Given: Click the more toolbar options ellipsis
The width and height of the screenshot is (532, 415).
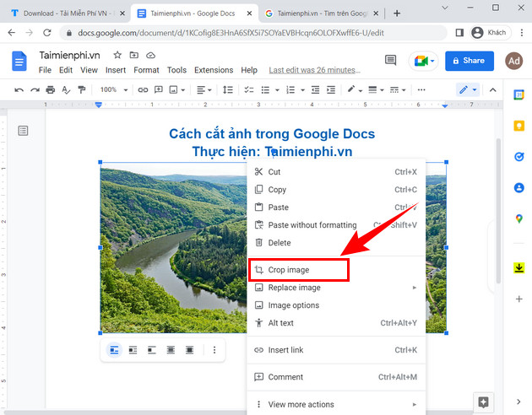Looking at the screenshot, I should (421, 89).
